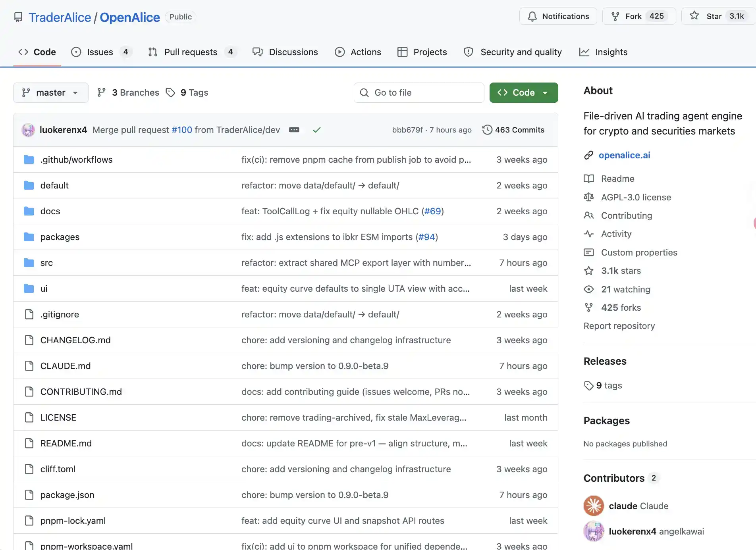Click the Branches count icon
The height and width of the screenshot is (550, 756).
coord(102,92)
